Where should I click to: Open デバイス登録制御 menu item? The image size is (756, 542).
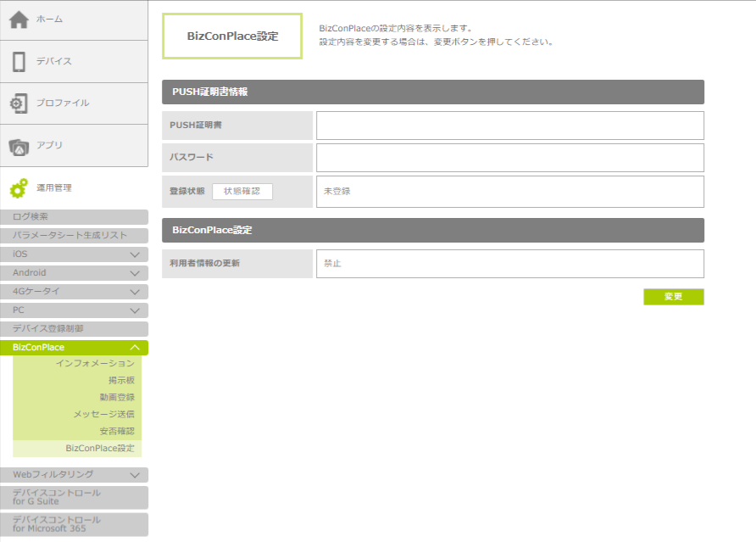tap(74, 329)
